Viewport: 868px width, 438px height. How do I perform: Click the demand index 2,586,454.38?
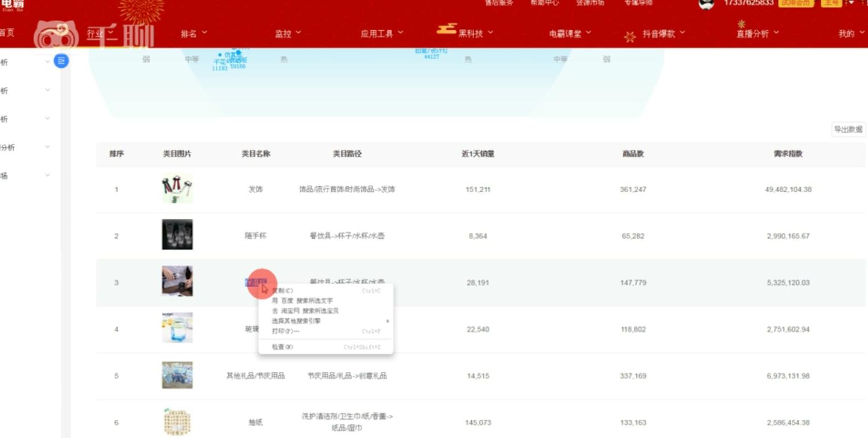tap(788, 423)
